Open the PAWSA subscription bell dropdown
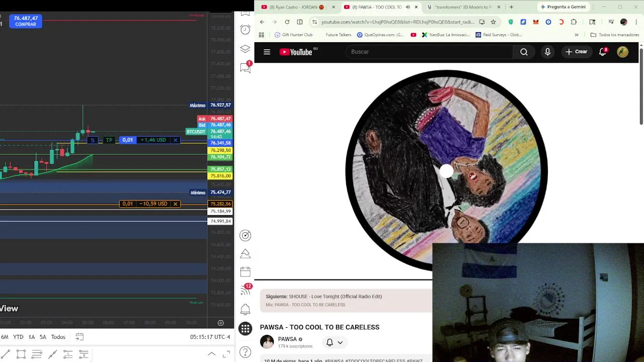The height and width of the screenshot is (362, 644). 335,342
